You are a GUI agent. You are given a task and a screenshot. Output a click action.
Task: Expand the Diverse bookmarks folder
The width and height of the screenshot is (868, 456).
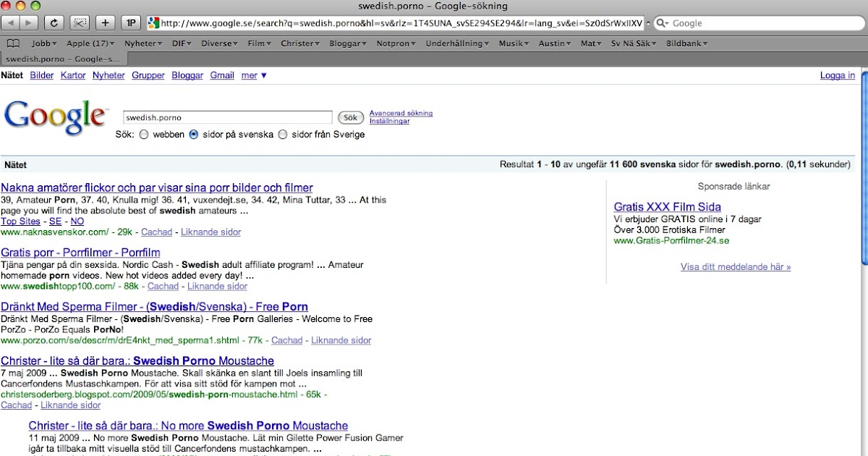pos(219,43)
